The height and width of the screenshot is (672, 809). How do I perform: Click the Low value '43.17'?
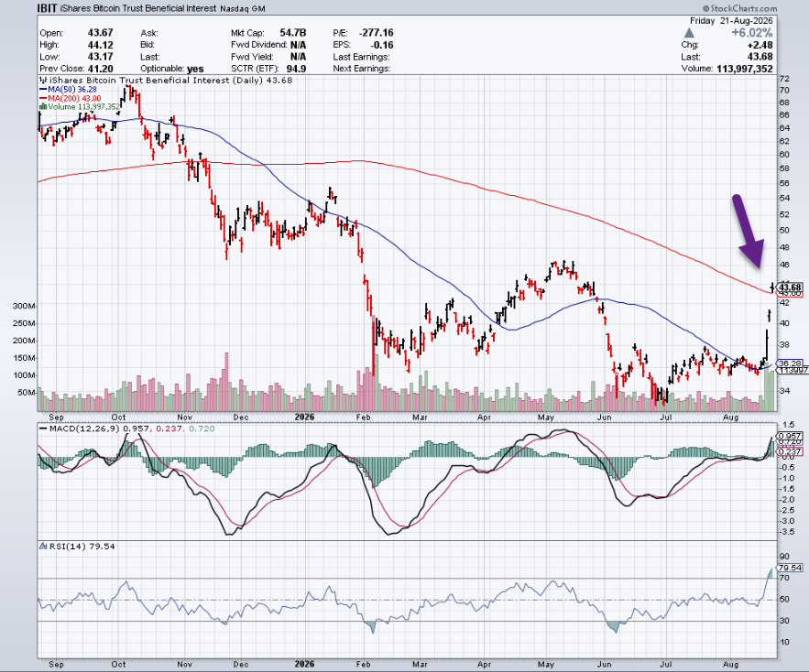pos(100,57)
